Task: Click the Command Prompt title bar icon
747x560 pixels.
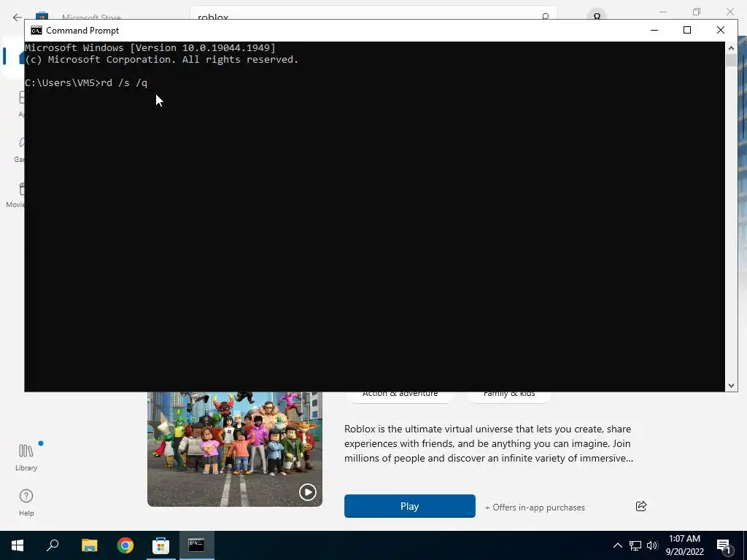Action: tap(36, 31)
